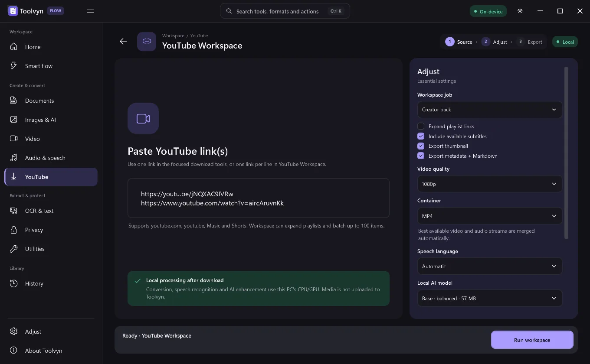
Task: Go to step 2 Adjust
Action: click(495, 42)
